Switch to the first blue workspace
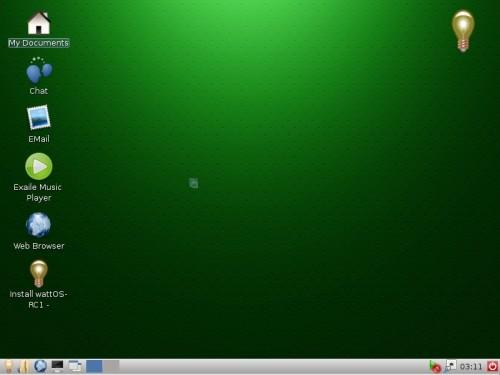The image size is (500, 375). pyautogui.click(x=94, y=367)
